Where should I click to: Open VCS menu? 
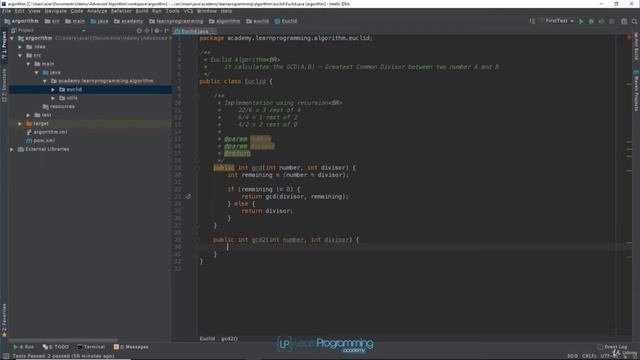(x=188, y=11)
